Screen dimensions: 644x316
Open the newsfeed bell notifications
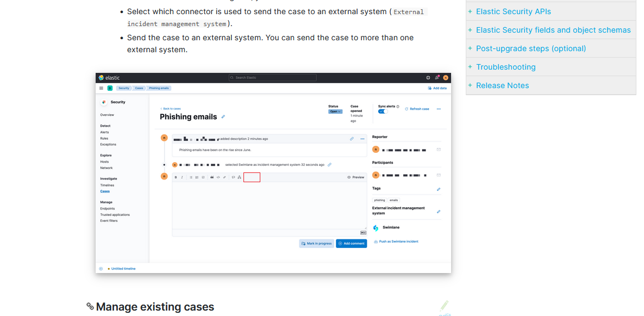pyautogui.click(x=437, y=78)
